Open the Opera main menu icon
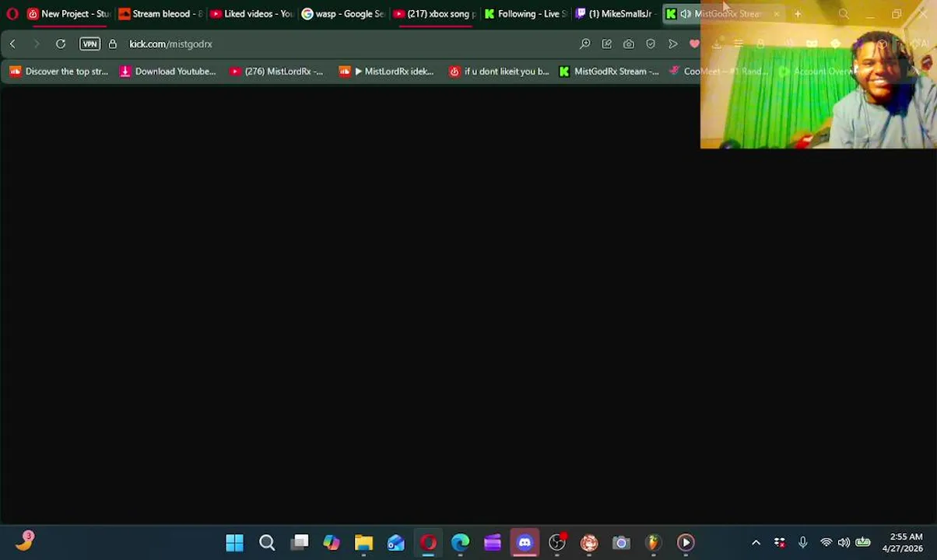 pos(12,13)
